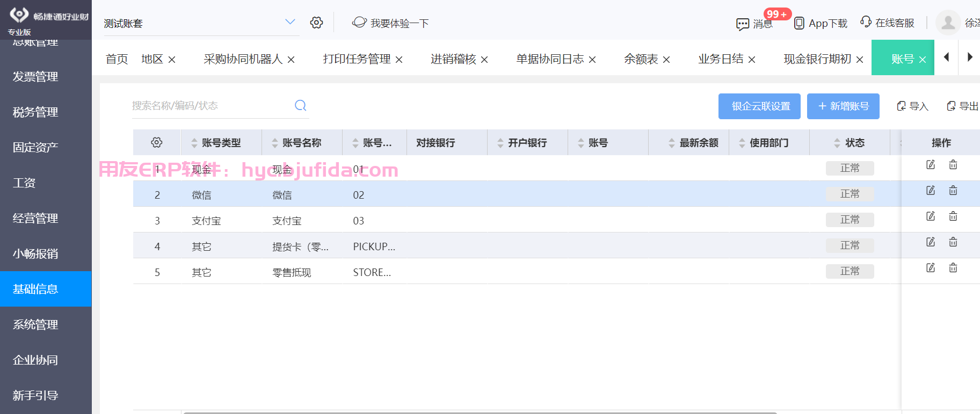Click the 导出 export button

click(x=962, y=106)
